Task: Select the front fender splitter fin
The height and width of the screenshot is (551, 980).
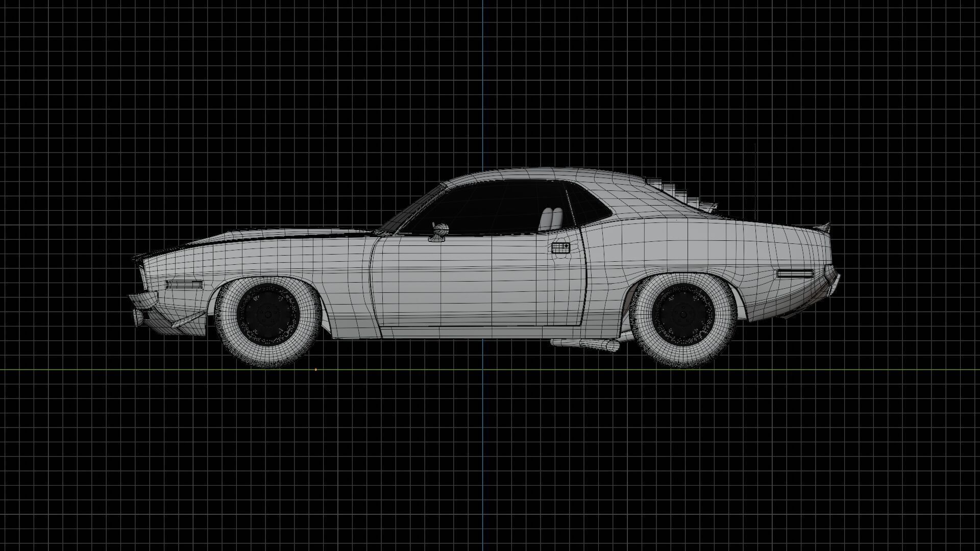Action: (x=188, y=320)
